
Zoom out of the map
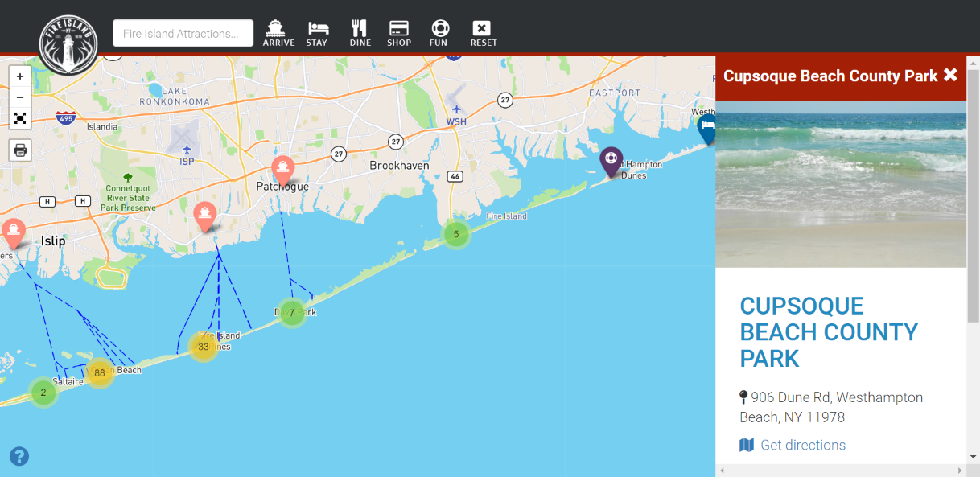tap(20, 97)
